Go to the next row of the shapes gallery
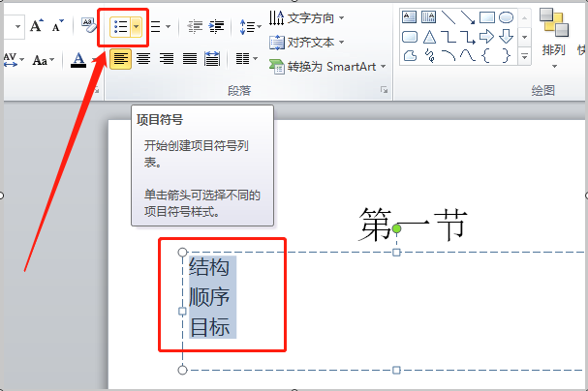Image resolution: width=588 pixels, height=391 pixels. (x=525, y=37)
